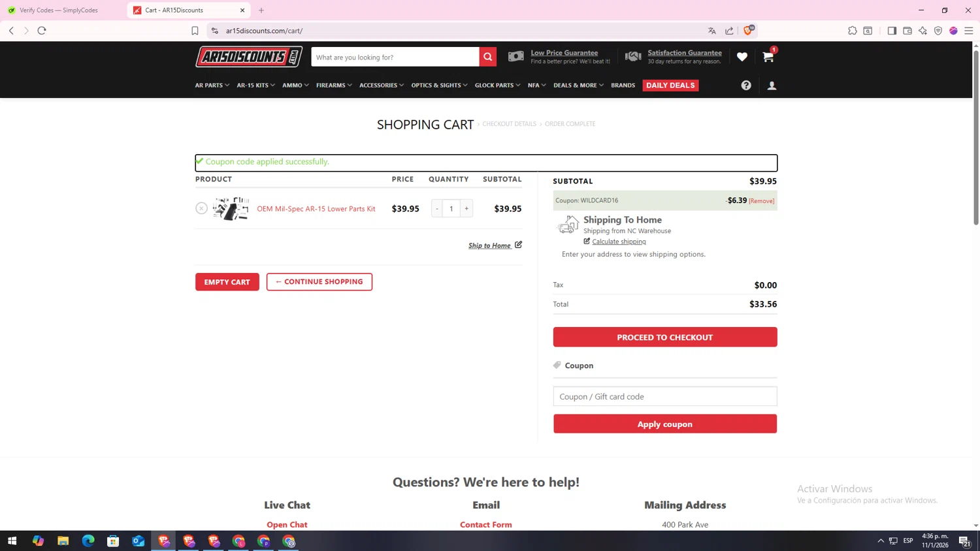Open Microsoft Edge from the taskbar
980x551 pixels.
click(x=88, y=541)
